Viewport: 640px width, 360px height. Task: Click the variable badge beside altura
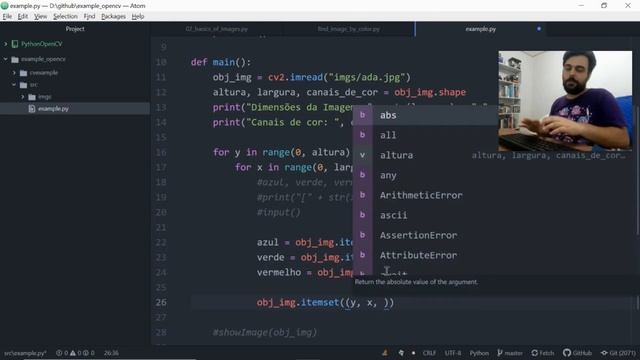[x=362, y=155]
